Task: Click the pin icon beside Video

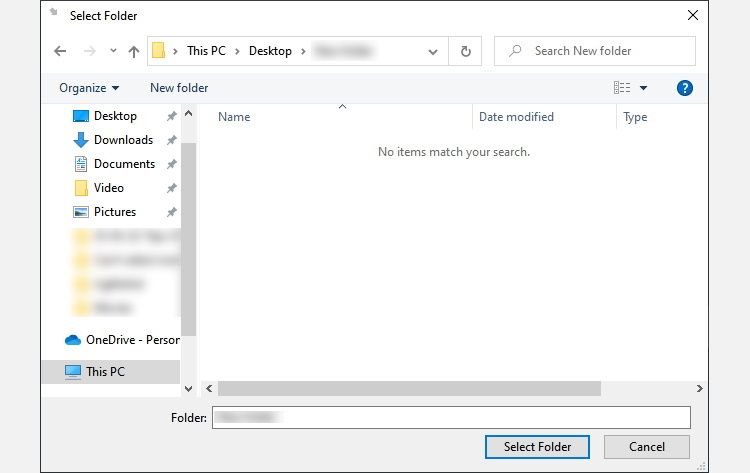Action: pos(172,188)
